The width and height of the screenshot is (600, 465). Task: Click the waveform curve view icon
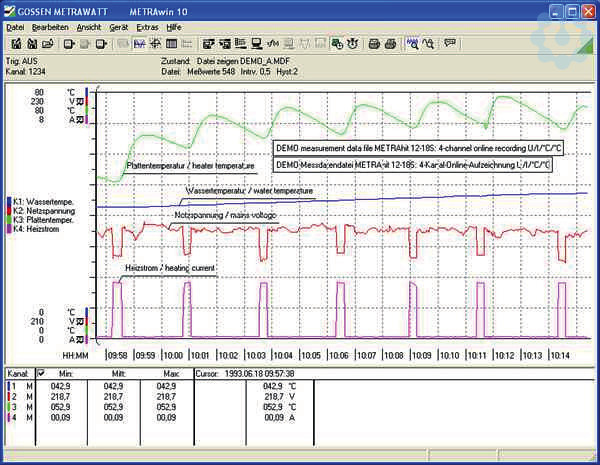click(x=139, y=44)
